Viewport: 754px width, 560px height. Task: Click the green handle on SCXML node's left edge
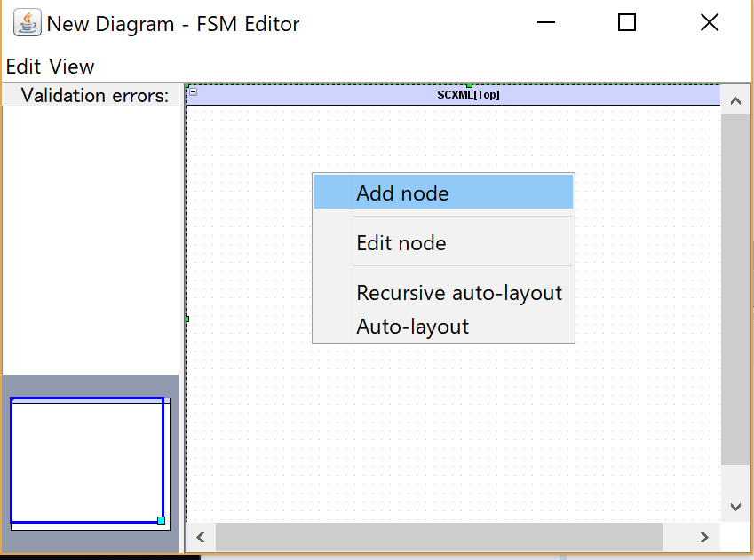[187, 319]
